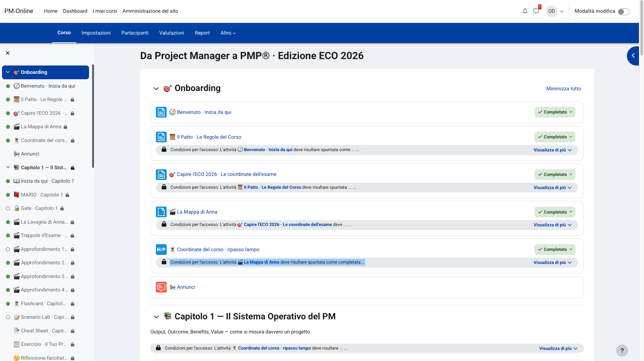Open Completato dropdown for Benvenuto
Screen dimensions: 644x361
[555, 112]
